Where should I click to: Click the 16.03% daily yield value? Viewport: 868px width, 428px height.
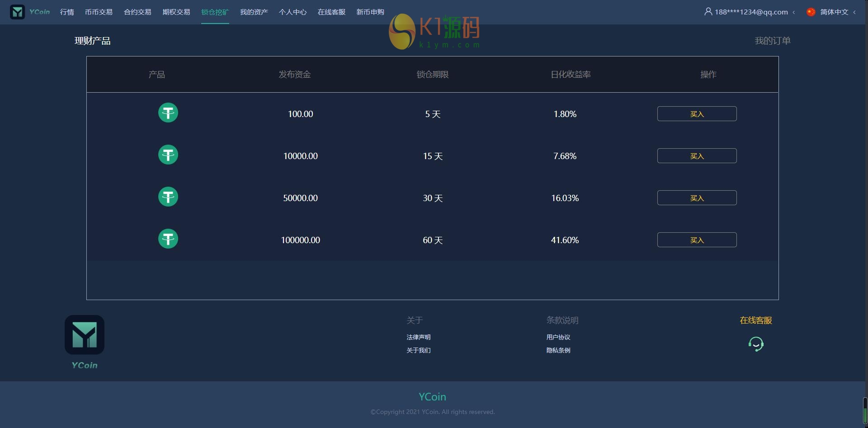pos(565,198)
